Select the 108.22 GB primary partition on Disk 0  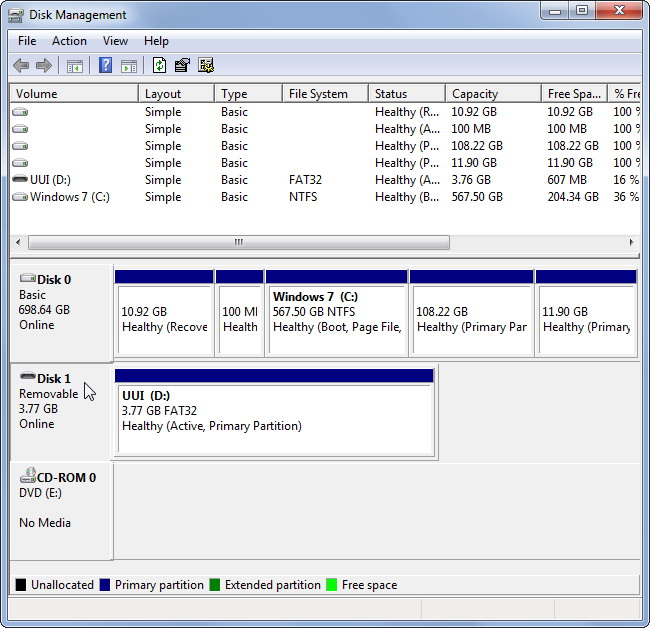(470, 319)
